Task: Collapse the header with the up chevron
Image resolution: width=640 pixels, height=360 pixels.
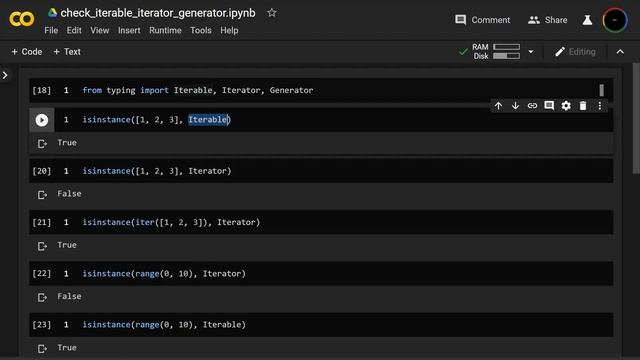Action: 620,52
